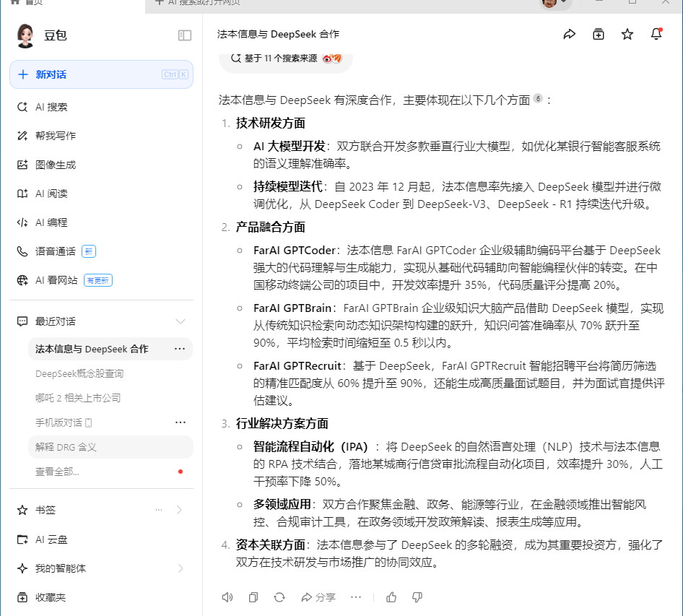Open user avatar dropdown in title bar
This screenshot has width=683, height=616.
point(554,3)
